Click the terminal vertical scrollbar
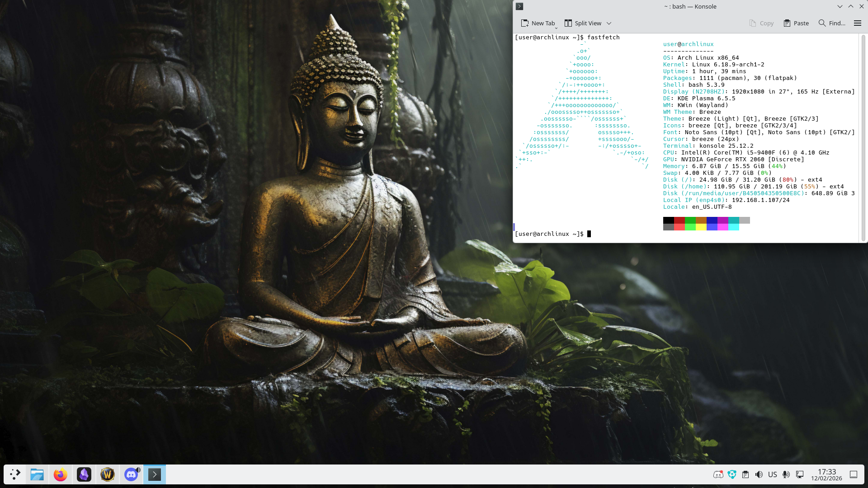868x488 pixels. click(x=863, y=136)
